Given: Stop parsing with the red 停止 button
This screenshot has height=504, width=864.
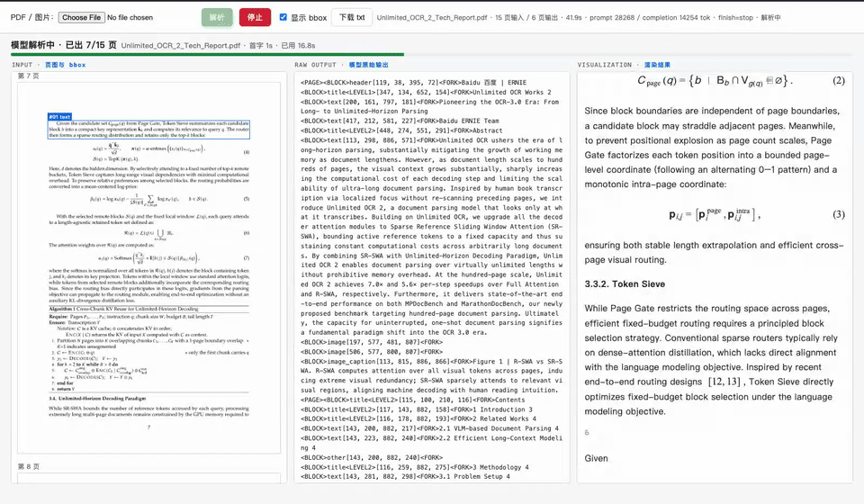Looking at the screenshot, I should (x=255, y=18).
